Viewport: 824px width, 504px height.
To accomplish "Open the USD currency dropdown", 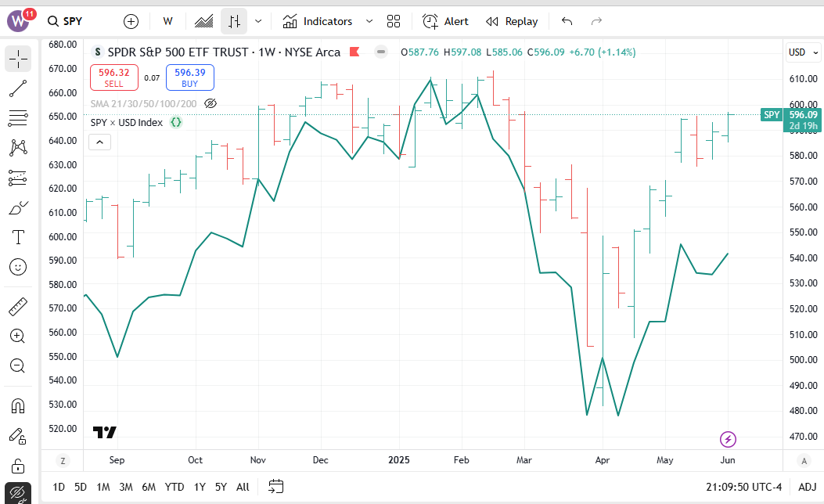I will click(803, 52).
